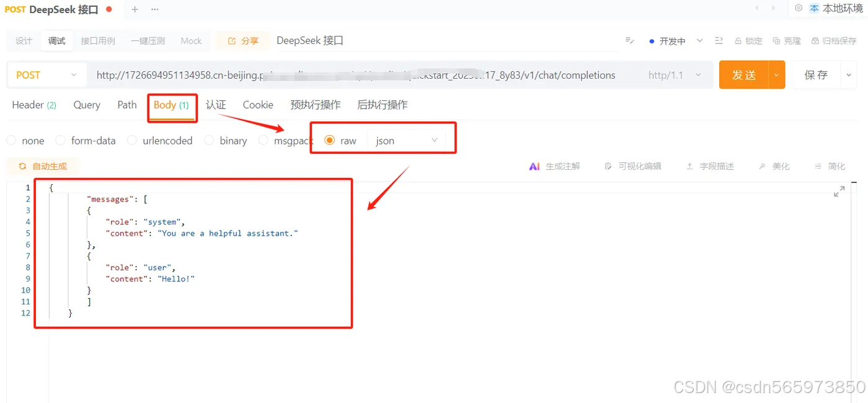The height and width of the screenshot is (403, 868).
Task: Click the AI 生成注解 icon
Action: point(534,166)
